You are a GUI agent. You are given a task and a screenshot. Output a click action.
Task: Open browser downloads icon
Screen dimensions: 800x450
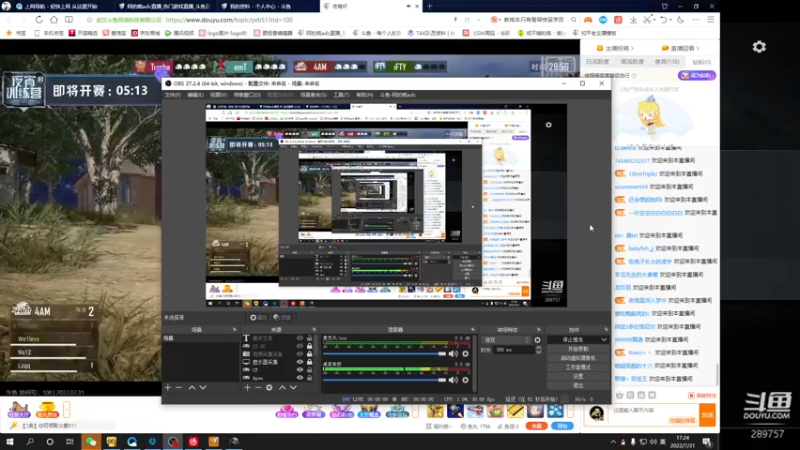(633, 20)
